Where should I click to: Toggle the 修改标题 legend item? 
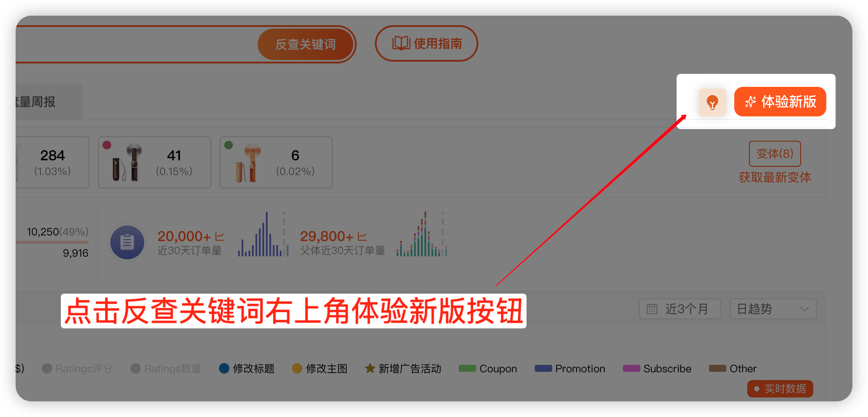pos(247,369)
